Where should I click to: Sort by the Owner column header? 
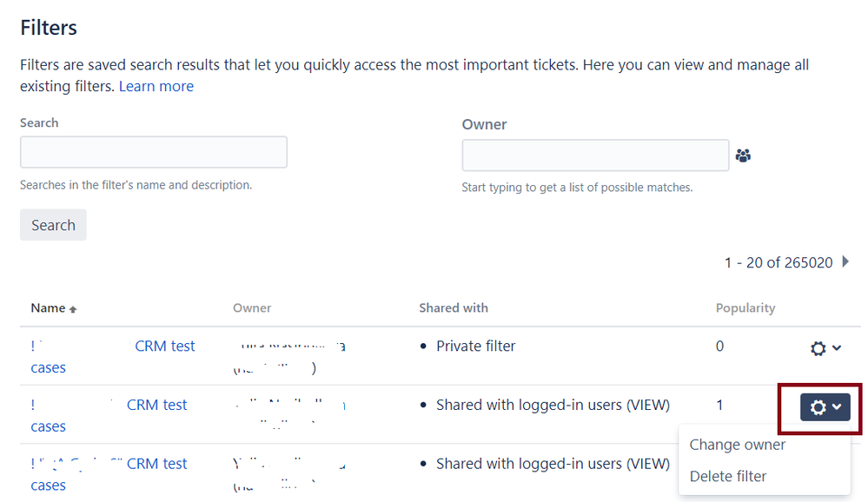(252, 308)
